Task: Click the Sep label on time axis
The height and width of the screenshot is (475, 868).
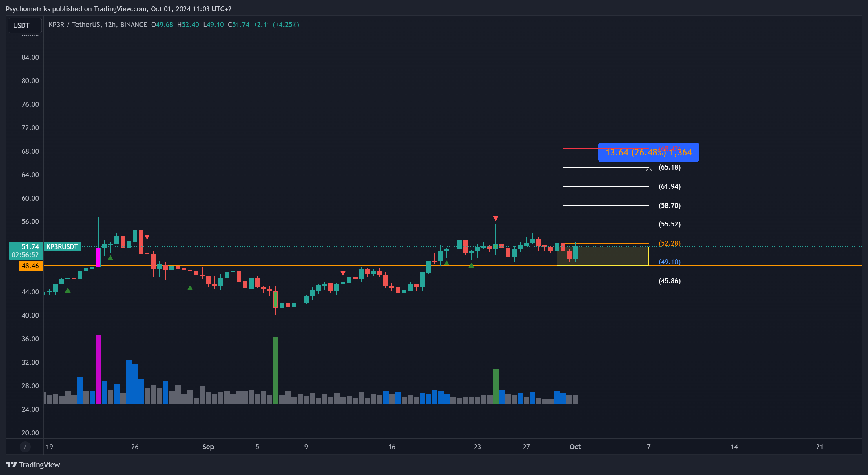Action: coord(208,447)
